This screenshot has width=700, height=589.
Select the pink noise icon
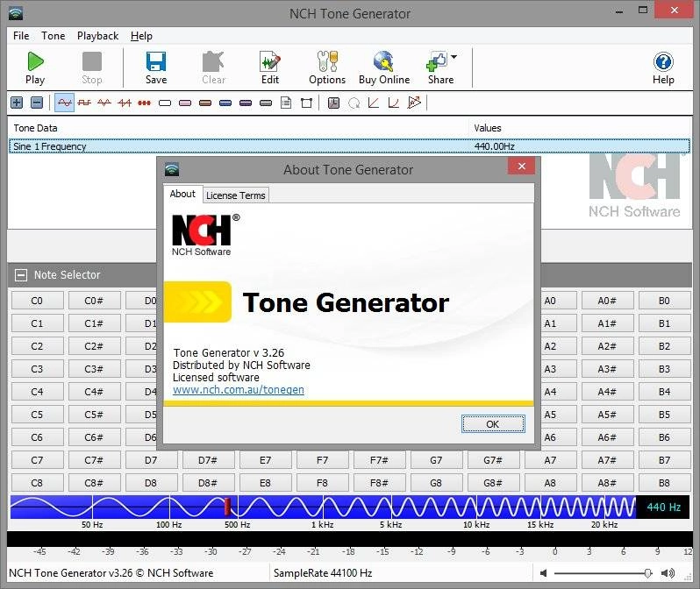[x=185, y=103]
